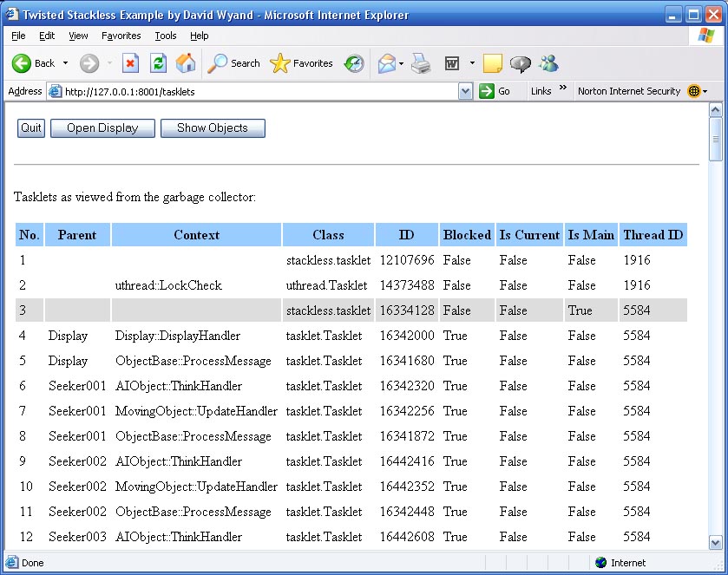Open the View menu
This screenshot has width=728, height=575.
78,36
